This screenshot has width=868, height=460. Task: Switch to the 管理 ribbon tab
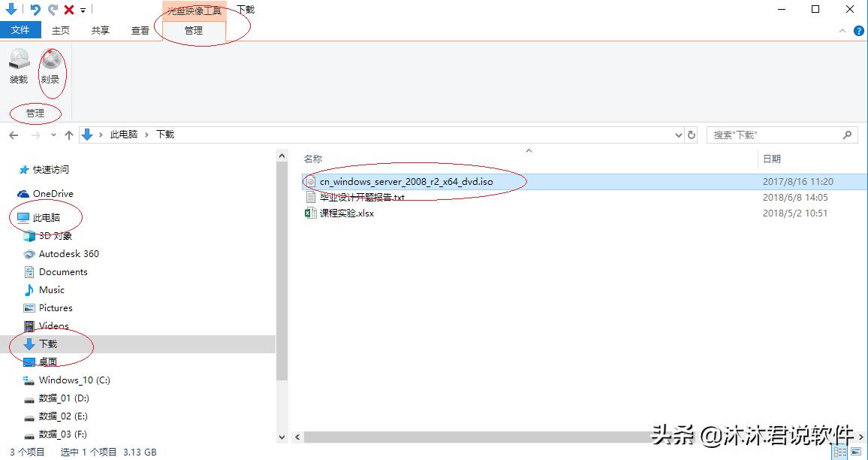coord(193,31)
